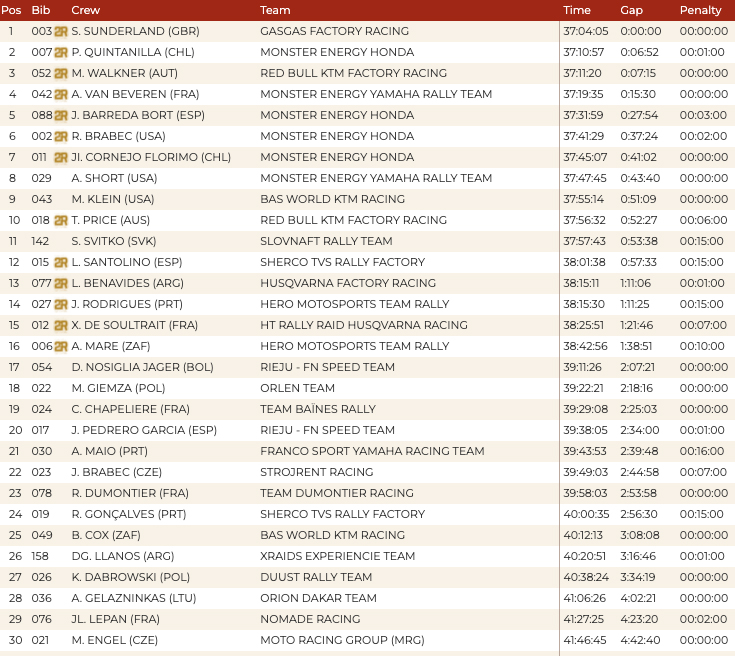
Task: Click the 2R badge next to T. Price
Action: pos(61,220)
